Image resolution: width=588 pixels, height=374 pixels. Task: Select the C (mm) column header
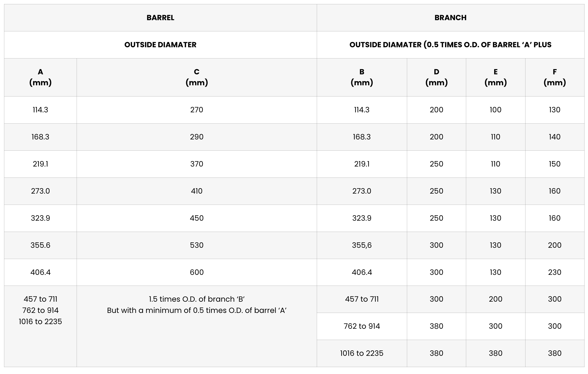(197, 77)
